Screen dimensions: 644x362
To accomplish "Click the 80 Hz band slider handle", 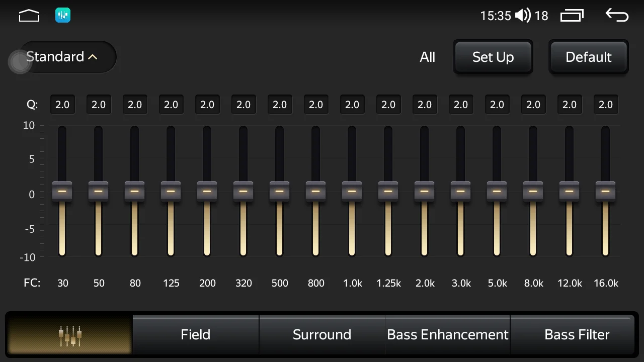I will [x=135, y=192].
